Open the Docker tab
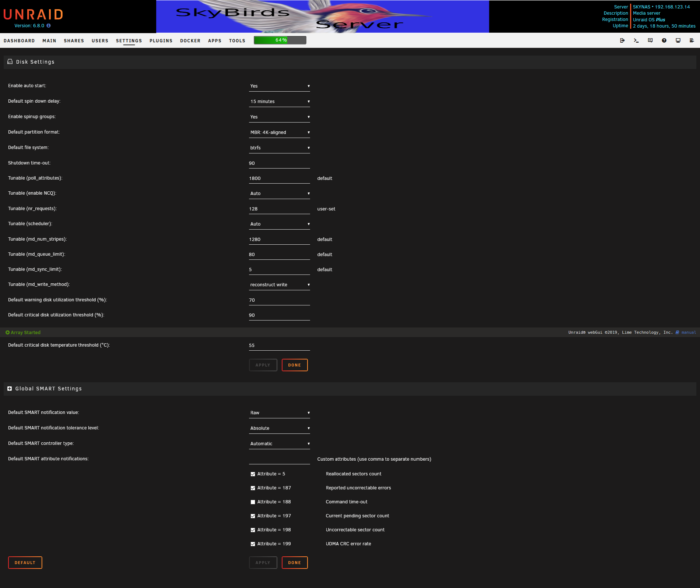 (x=190, y=41)
